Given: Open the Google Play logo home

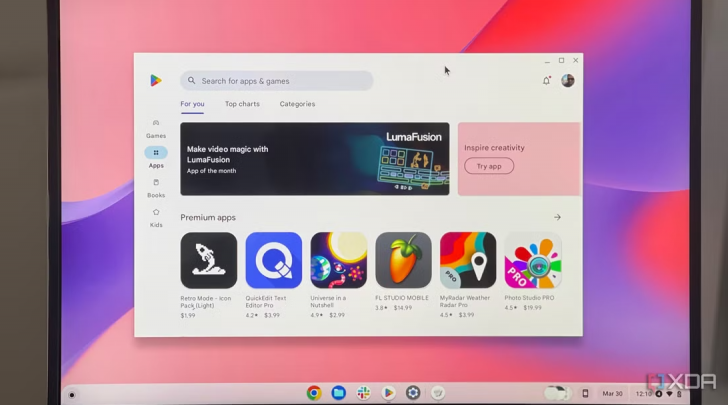Looking at the screenshot, I should [x=156, y=80].
